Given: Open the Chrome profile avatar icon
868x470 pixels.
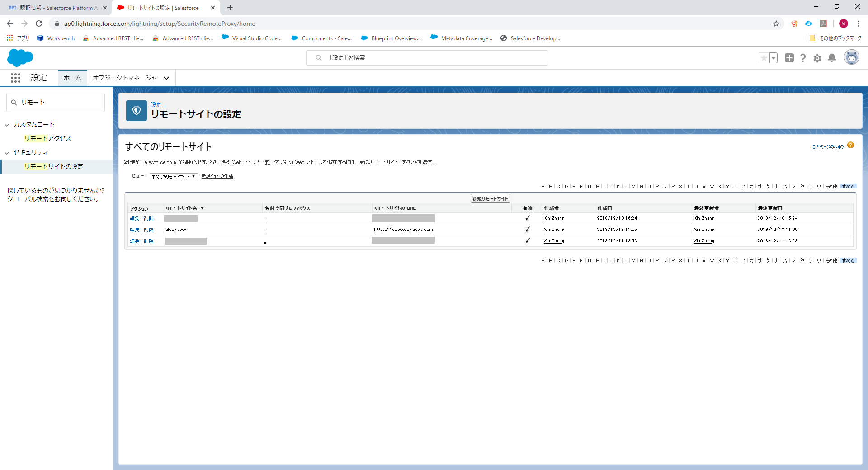Looking at the screenshot, I should click(x=844, y=23).
